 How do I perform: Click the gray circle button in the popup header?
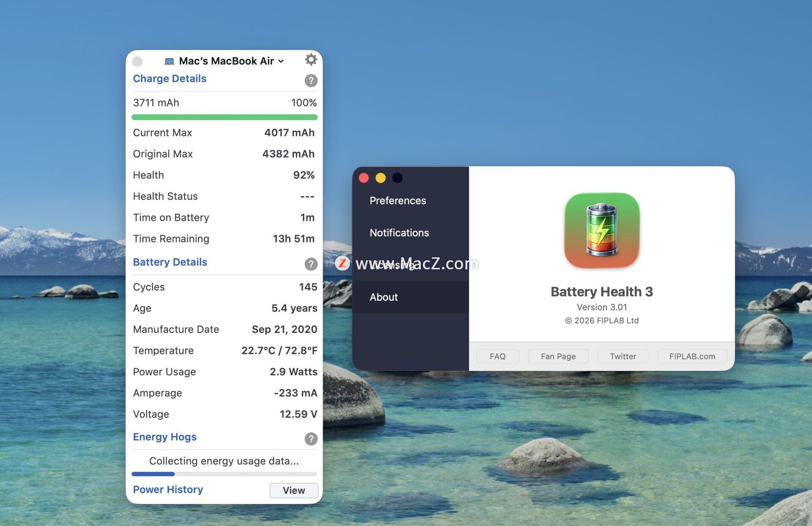click(x=137, y=61)
